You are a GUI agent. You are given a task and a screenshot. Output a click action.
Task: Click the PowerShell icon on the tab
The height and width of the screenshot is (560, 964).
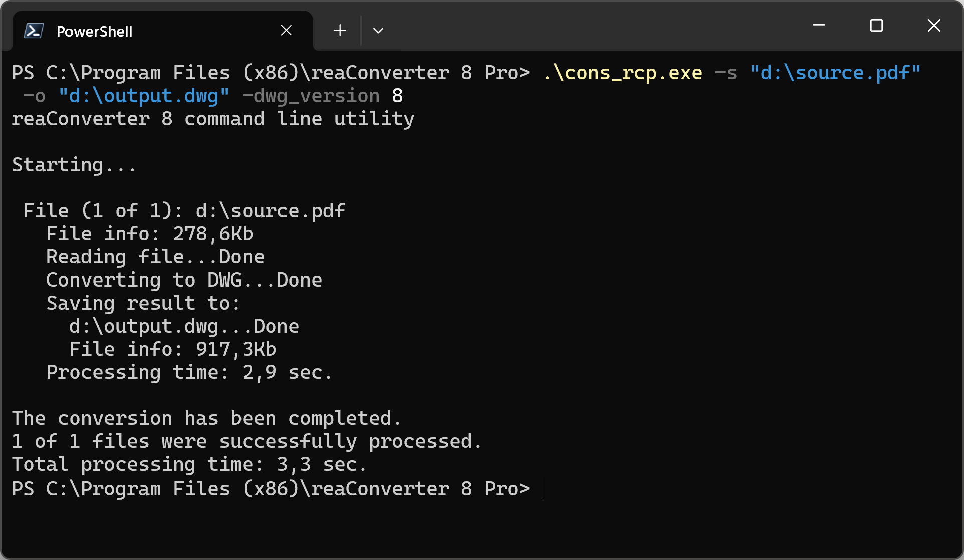(34, 31)
